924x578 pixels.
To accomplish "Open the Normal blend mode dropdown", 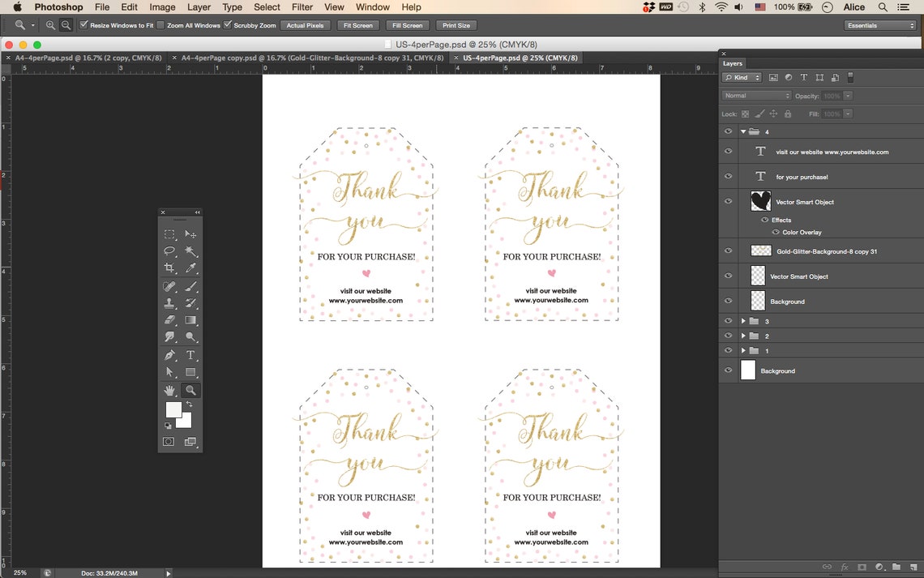I will coord(755,95).
